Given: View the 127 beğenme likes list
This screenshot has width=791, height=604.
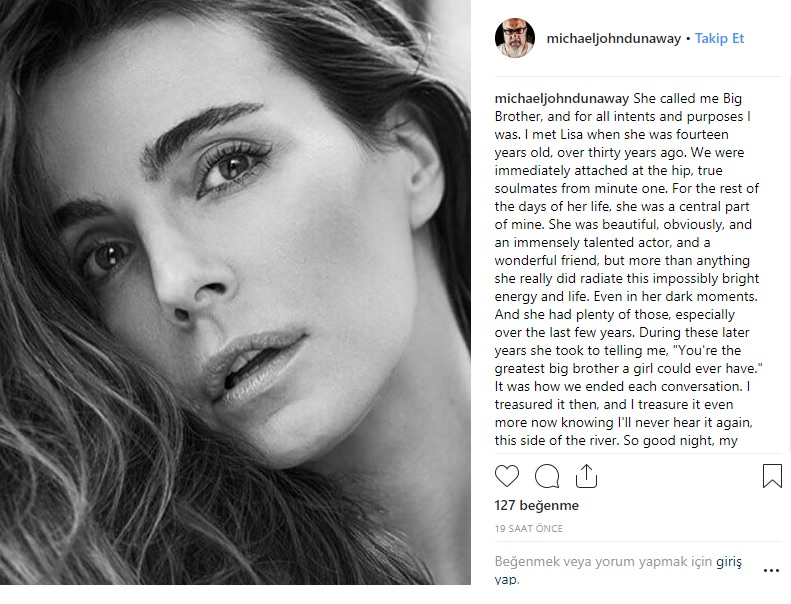Looking at the screenshot, I should tap(537, 506).
